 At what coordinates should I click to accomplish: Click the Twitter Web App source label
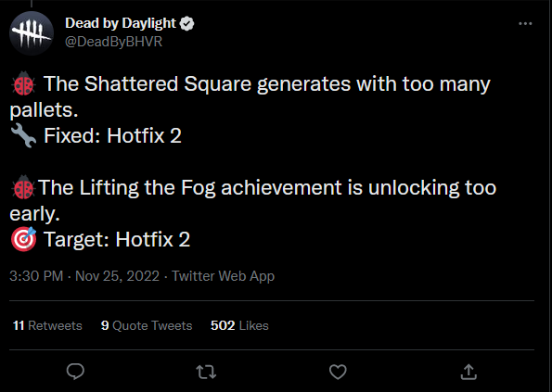click(x=223, y=276)
